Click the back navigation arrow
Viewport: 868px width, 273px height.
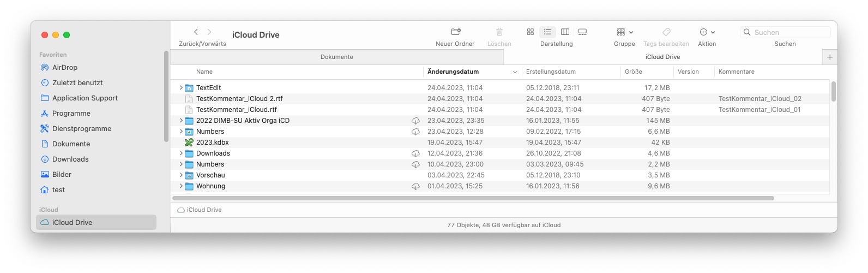[x=196, y=32]
